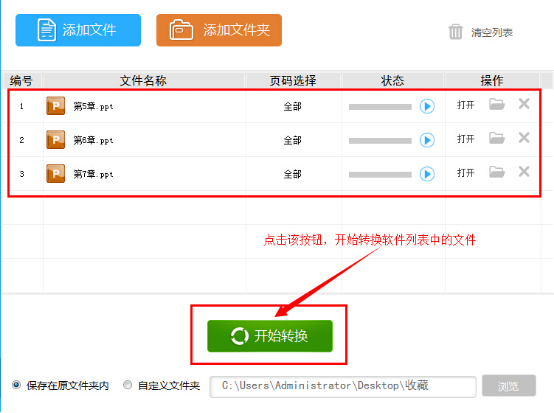This screenshot has height=413, width=554.
Task: Click the 添加文件夹 button
Action: 219,30
